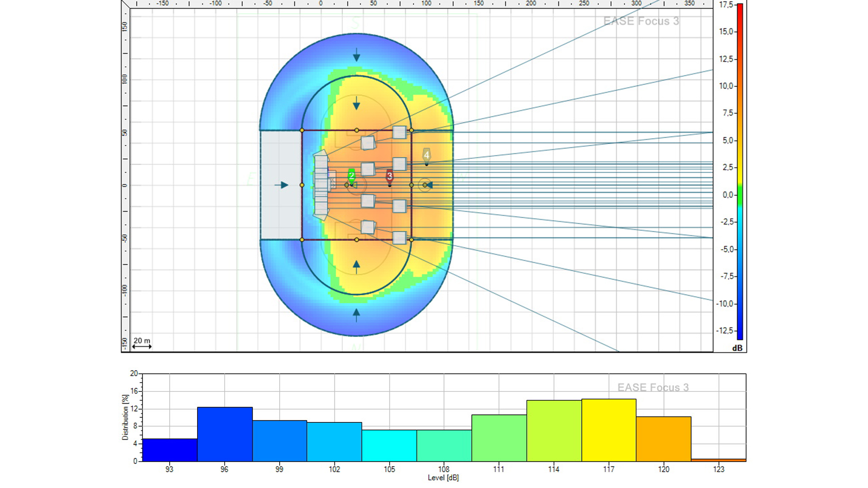Image resolution: width=868 pixels, height=488 pixels.
Task: Click the topmost downward arrow in the blue zone
Action: [x=356, y=55]
